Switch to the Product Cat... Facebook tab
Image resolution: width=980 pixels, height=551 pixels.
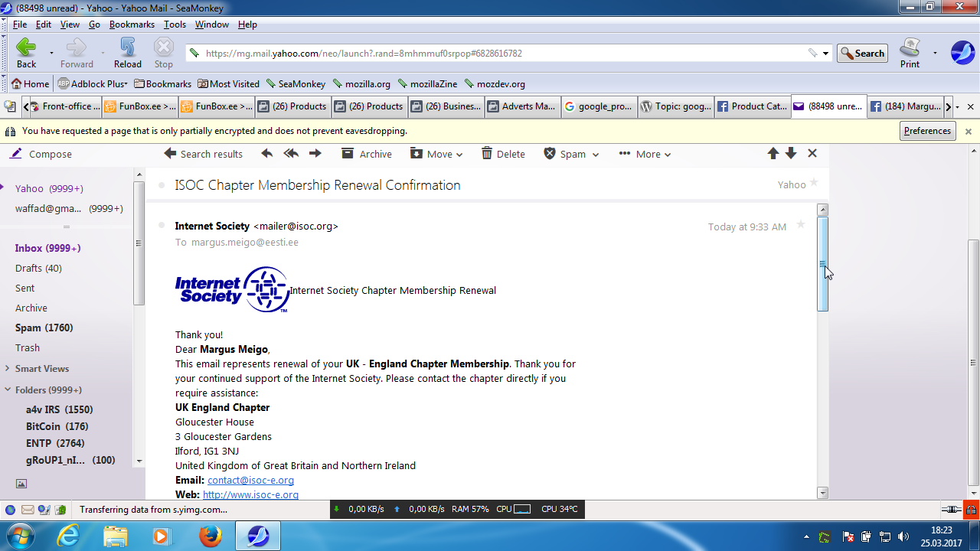pyautogui.click(x=752, y=106)
